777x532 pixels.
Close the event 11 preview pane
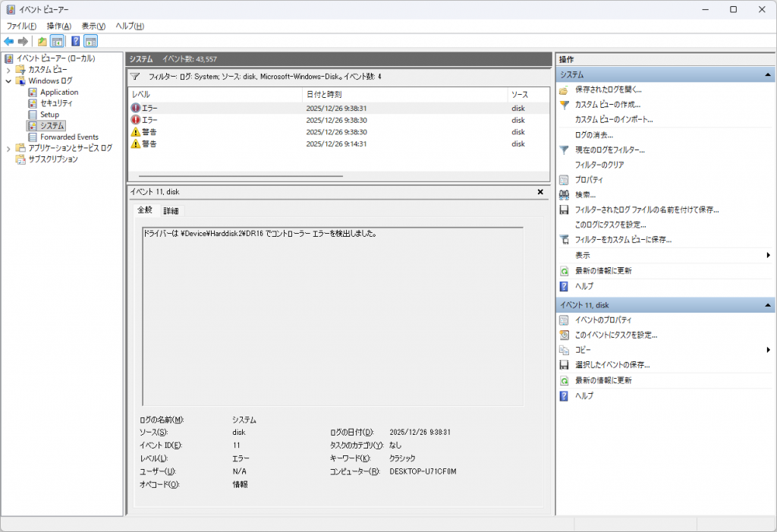540,192
